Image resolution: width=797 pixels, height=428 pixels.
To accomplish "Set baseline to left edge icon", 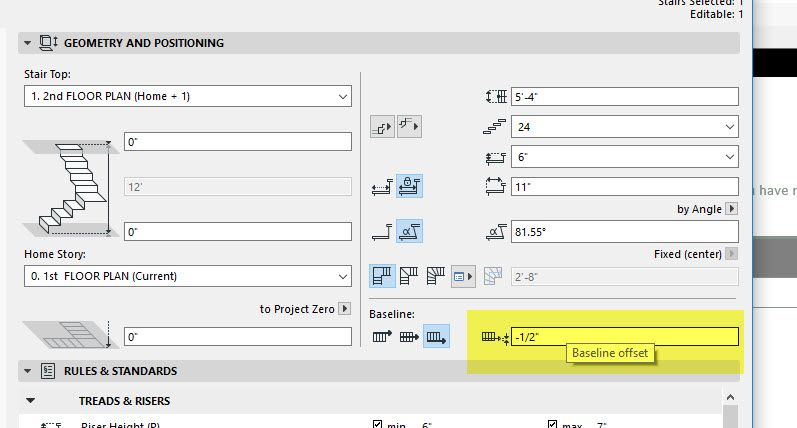I will [382, 337].
